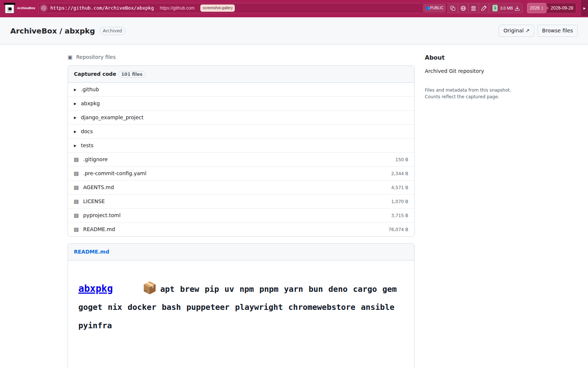Select the 2026-09-28 snapshot date
This screenshot has width=588, height=368.
click(562, 8)
